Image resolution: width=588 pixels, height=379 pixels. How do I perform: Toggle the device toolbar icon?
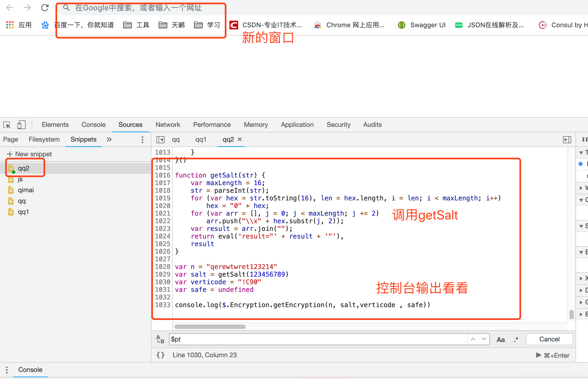pos(21,125)
